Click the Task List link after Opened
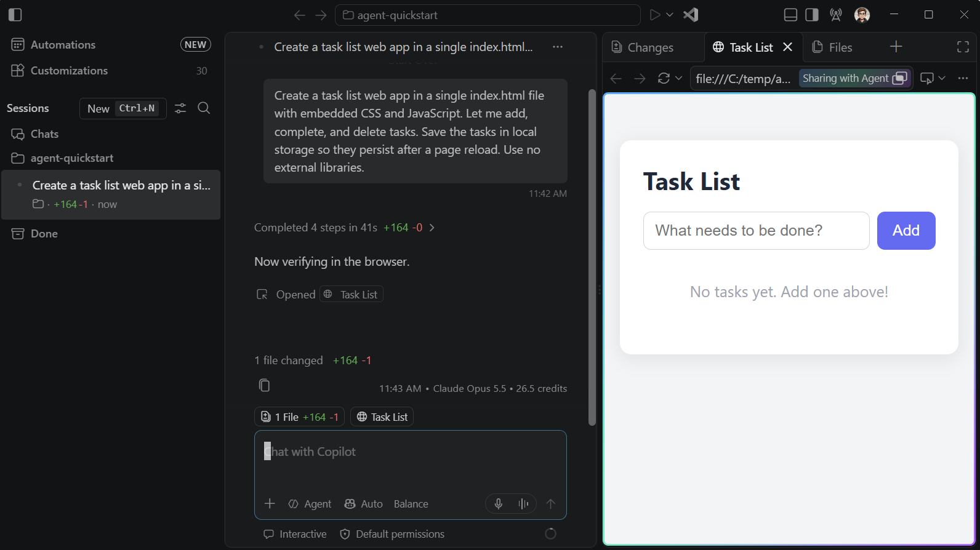 [x=351, y=295]
